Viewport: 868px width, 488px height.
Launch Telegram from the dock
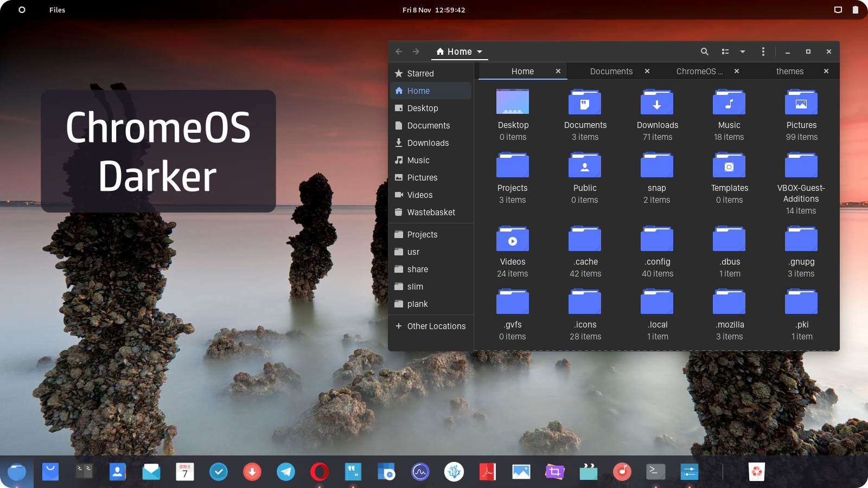pos(286,472)
